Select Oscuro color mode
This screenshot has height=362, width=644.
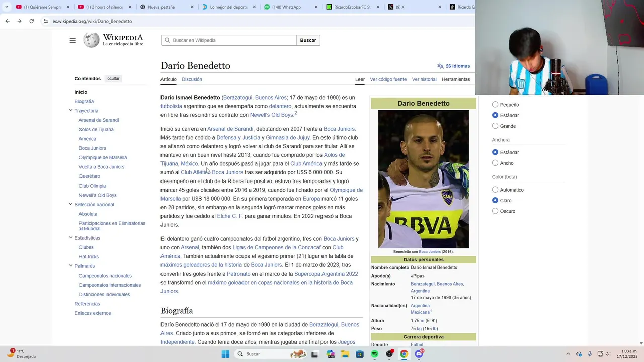[x=495, y=211]
